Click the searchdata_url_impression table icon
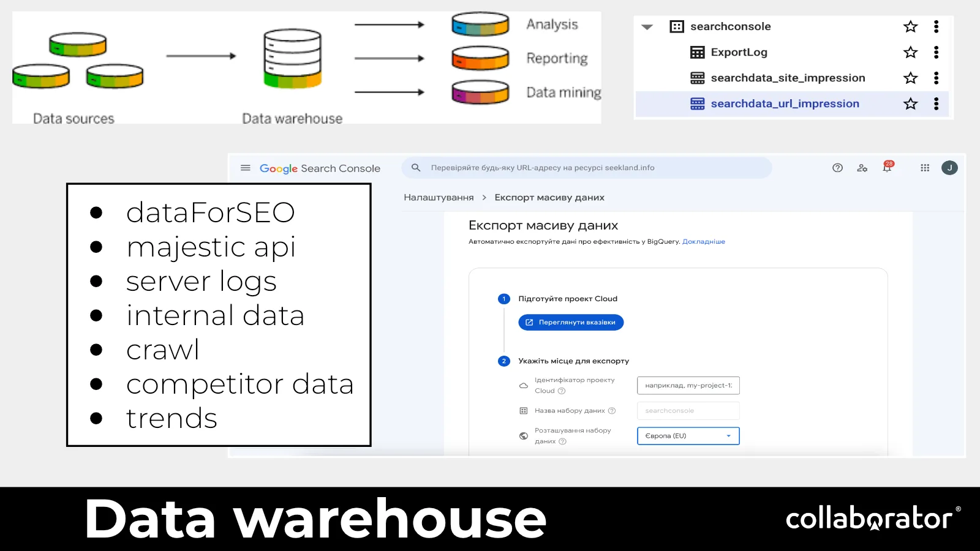 click(697, 103)
